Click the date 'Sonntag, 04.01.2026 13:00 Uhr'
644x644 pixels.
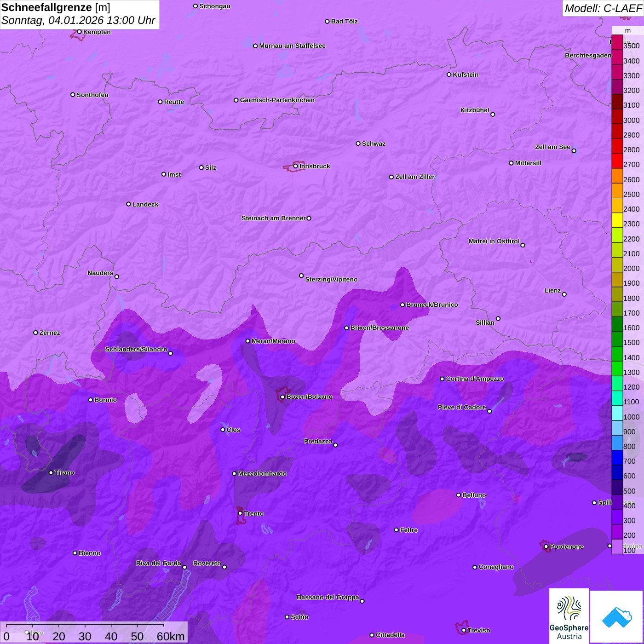[x=78, y=20]
